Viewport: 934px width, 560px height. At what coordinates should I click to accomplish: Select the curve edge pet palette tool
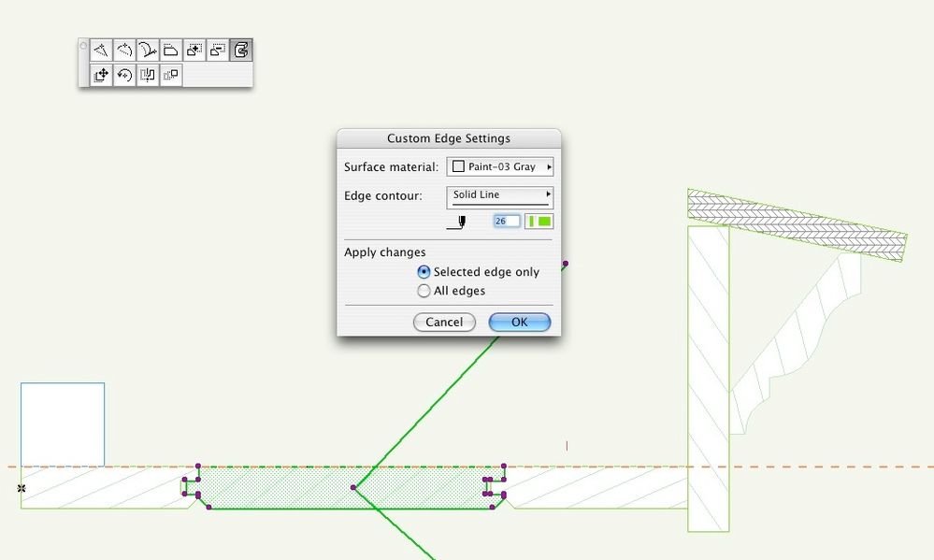pos(124,50)
